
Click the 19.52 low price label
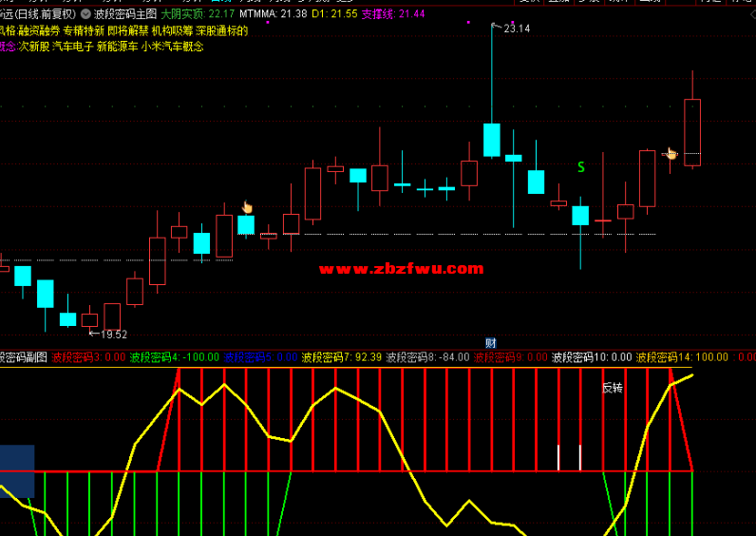click(x=114, y=335)
